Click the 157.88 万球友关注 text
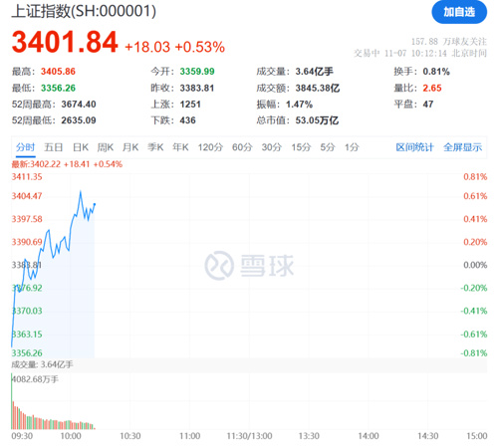The width and height of the screenshot is (498, 448). pyautogui.click(x=449, y=42)
